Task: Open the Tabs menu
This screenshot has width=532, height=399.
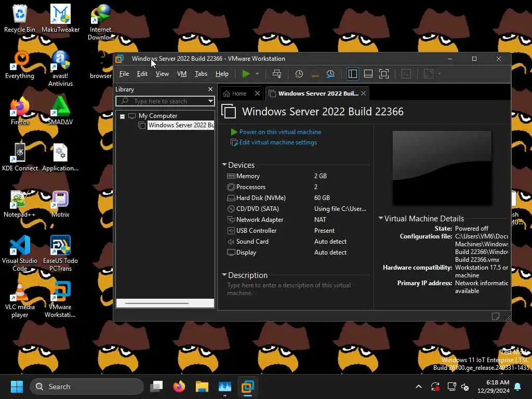Action: [x=201, y=74]
